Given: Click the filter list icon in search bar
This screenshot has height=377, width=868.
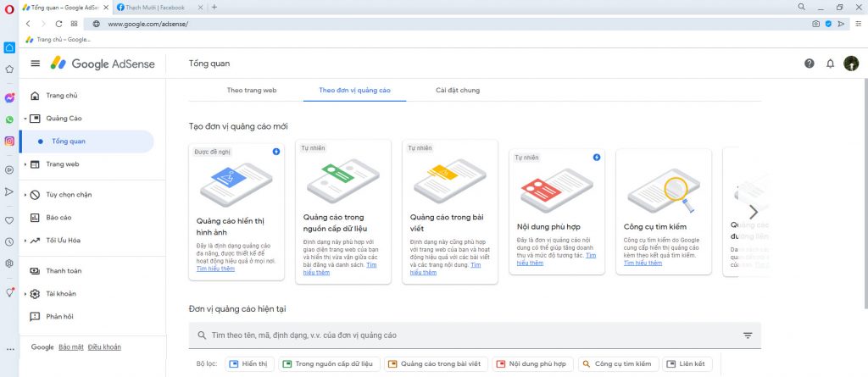Looking at the screenshot, I should (748, 335).
